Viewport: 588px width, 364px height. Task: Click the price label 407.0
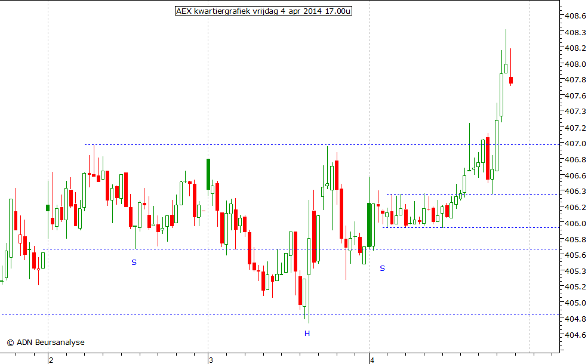tap(575, 144)
